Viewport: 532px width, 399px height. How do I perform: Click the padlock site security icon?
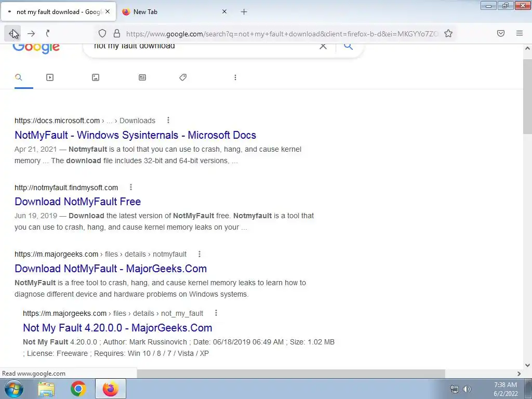click(x=117, y=33)
